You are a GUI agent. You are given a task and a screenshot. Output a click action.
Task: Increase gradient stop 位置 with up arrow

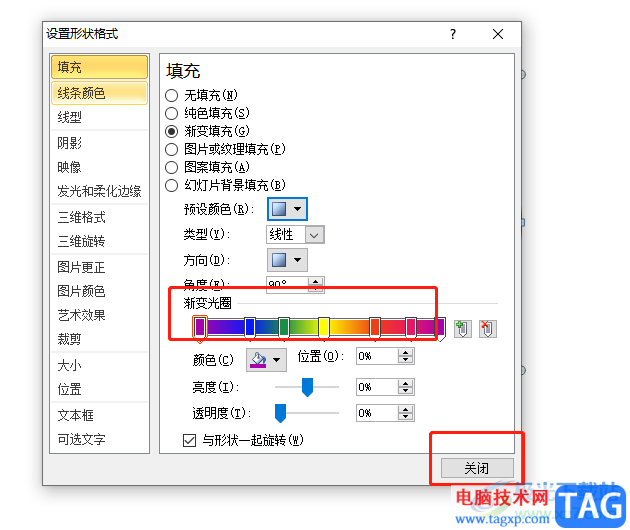point(406,352)
